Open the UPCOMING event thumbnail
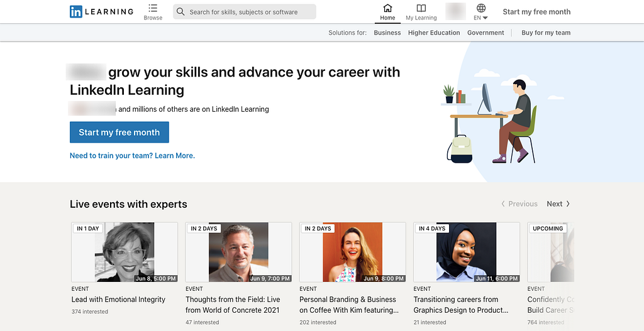Image resolution: width=644 pixels, height=331 pixels. [551, 252]
